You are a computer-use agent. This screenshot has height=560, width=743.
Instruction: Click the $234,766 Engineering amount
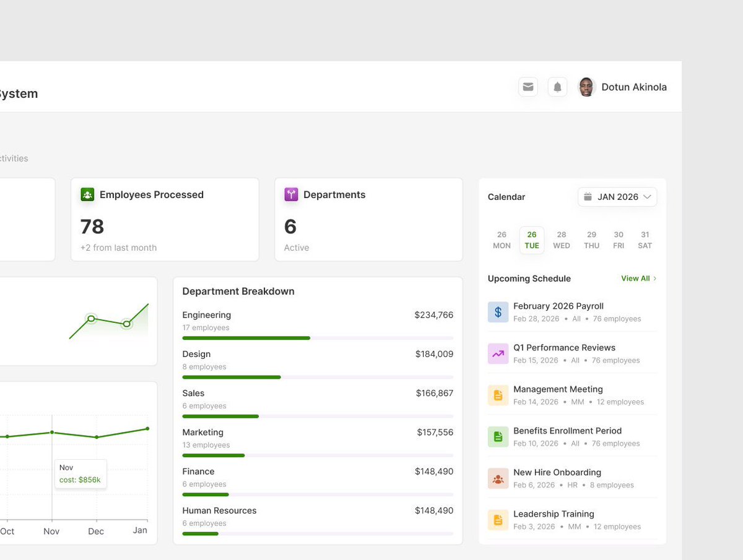click(434, 315)
